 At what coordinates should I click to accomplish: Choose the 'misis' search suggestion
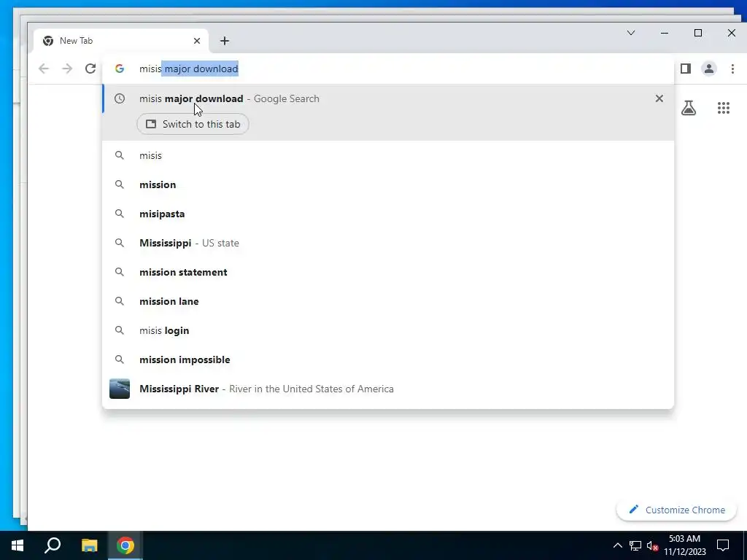point(388,156)
